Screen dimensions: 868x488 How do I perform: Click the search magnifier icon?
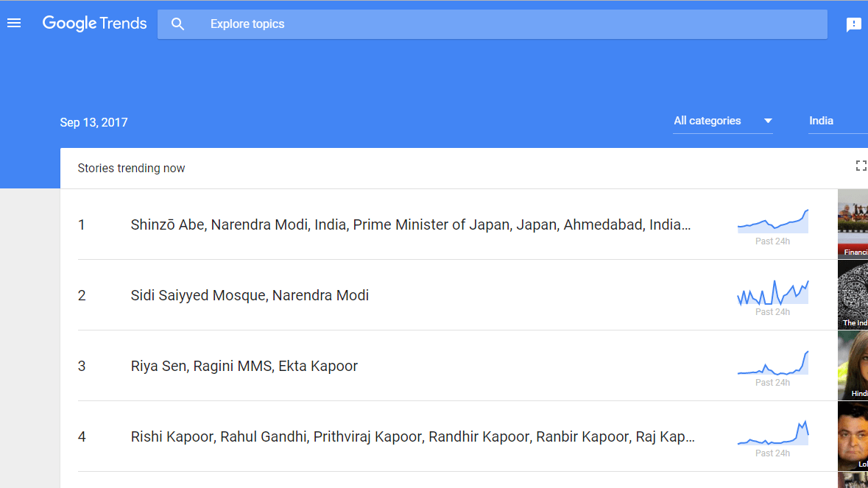point(177,24)
